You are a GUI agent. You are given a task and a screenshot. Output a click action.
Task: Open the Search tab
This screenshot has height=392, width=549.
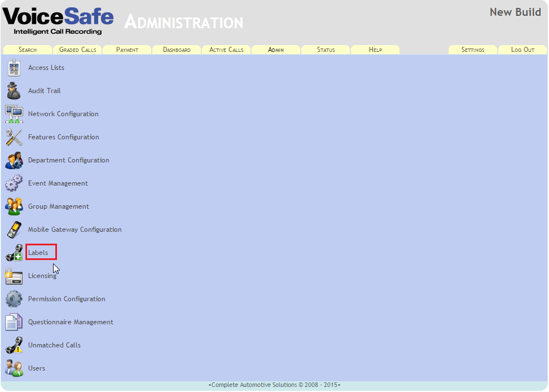click(x=28, y=50)
